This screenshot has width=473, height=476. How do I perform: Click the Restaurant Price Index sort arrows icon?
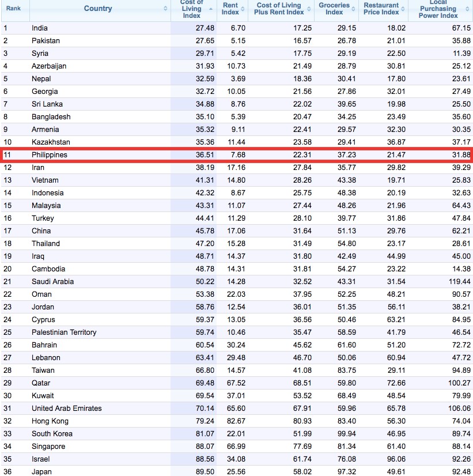coord(403,9)
